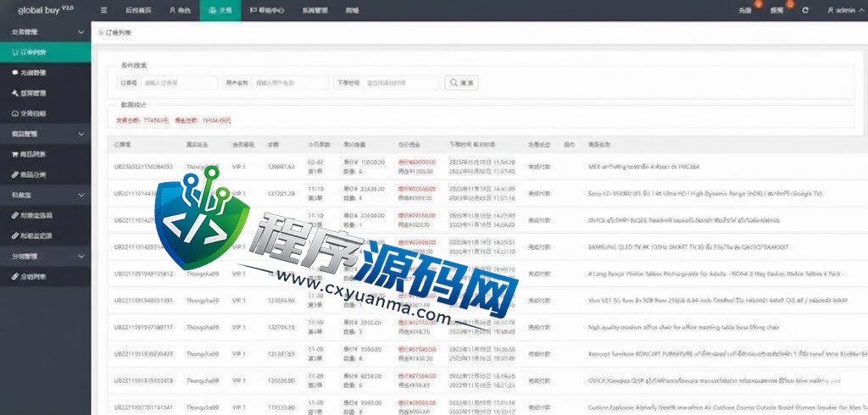Viewport: 868px width, 415px height.
Task: Open the cloud icon sidebar item
Action: click(x=46, y=113)
